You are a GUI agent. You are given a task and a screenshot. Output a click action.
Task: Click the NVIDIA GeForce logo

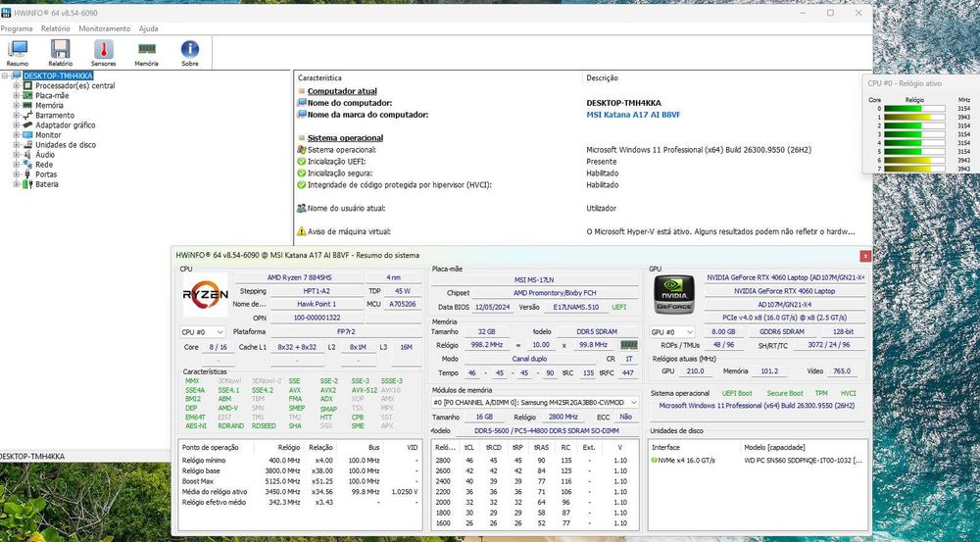[x=674, y=294]
